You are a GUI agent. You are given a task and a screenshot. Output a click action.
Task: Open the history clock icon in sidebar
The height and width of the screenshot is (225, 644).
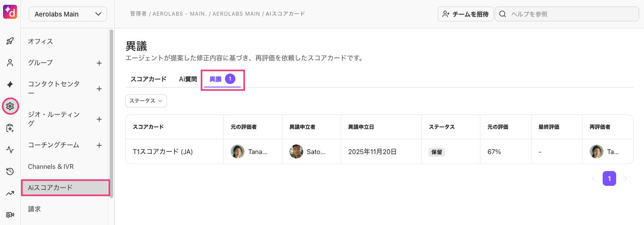[x=10, y=171]
